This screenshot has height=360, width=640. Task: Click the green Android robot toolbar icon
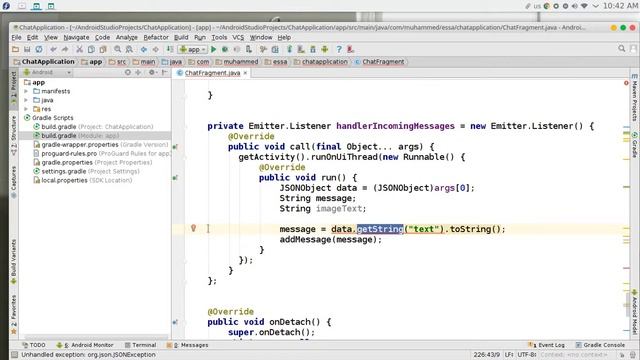(x=325, y=49)
